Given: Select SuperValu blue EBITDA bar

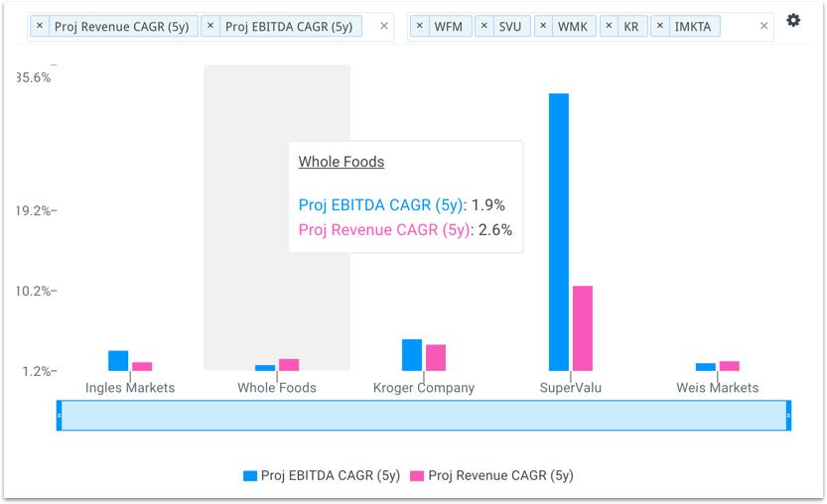Looking at the screenshot, I should 559,232.
